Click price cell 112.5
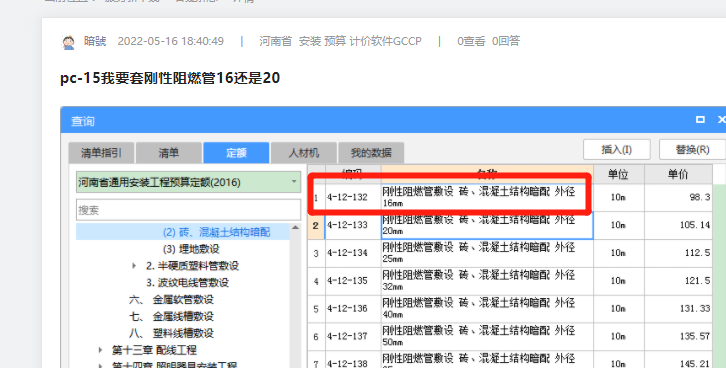 (678, 253)
